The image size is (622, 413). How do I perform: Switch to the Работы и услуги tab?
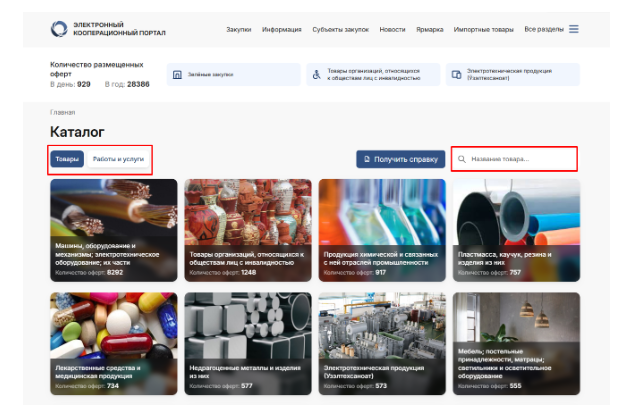[118, 159]
